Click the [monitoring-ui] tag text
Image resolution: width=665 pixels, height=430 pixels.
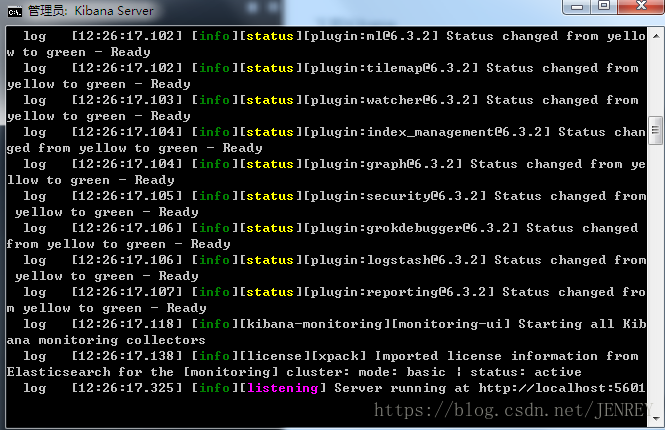tap(451, 324)
